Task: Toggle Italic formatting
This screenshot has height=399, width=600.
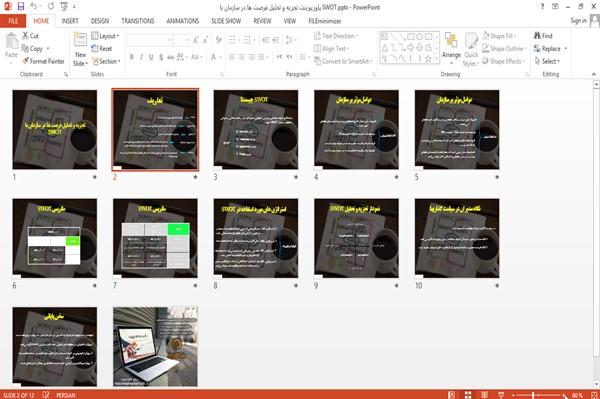Action: (141, 57)
